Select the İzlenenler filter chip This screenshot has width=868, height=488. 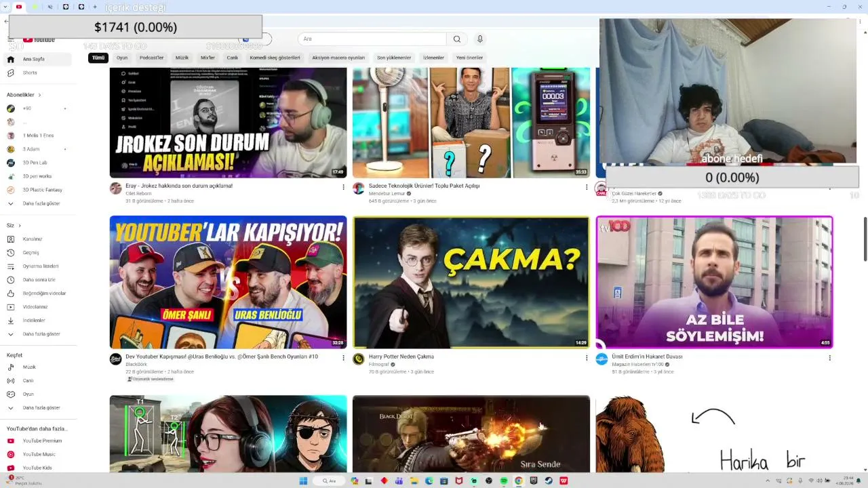(x=433, y=58)
